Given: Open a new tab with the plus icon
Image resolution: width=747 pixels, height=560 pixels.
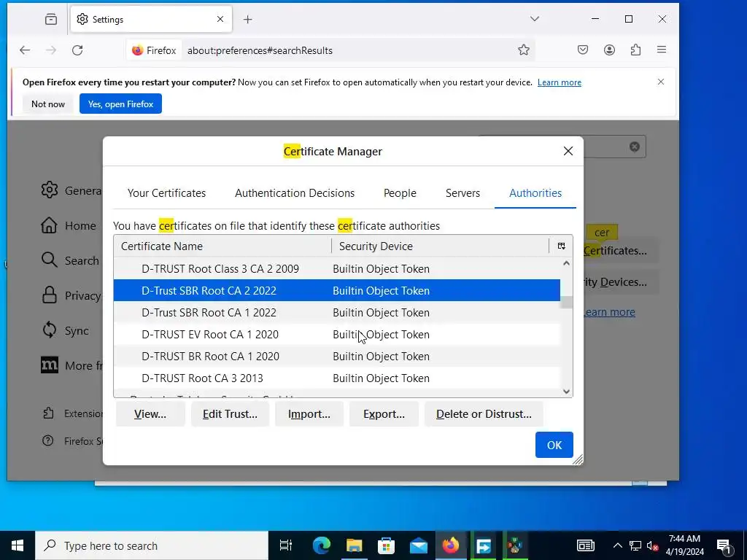Looking at the screenshot, I should click(248, 20).
